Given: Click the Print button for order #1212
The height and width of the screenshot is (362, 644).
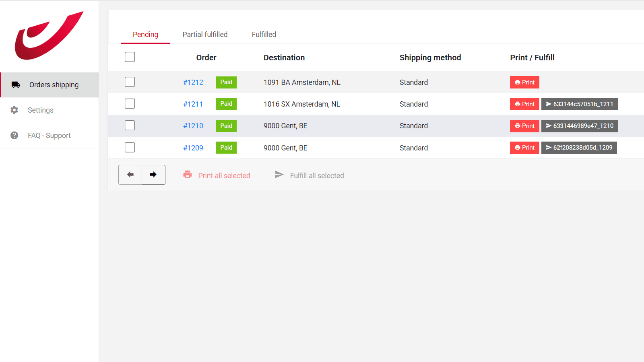Looking at the screenshot, I should coord(524,82).
